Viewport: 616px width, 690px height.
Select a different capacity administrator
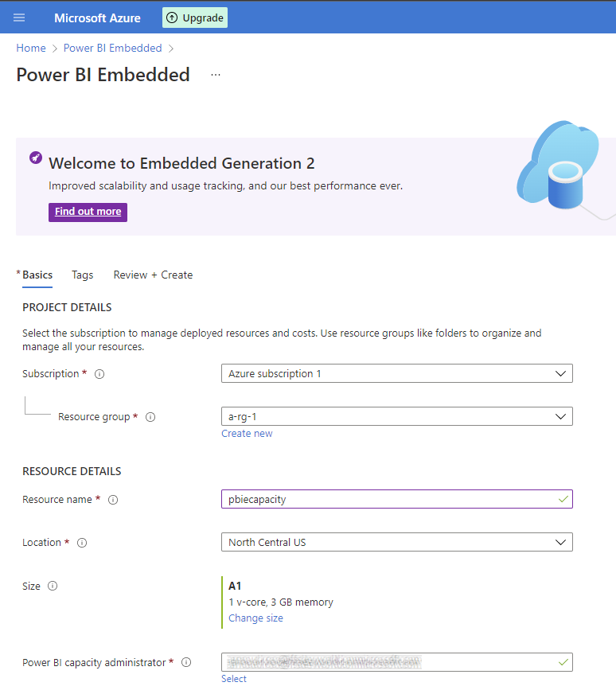point(233,678)
